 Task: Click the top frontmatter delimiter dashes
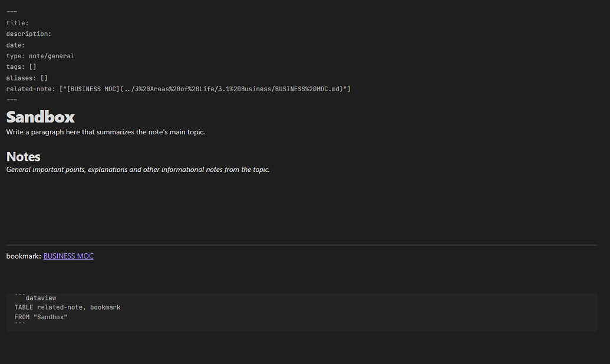(x=11, y=10)
